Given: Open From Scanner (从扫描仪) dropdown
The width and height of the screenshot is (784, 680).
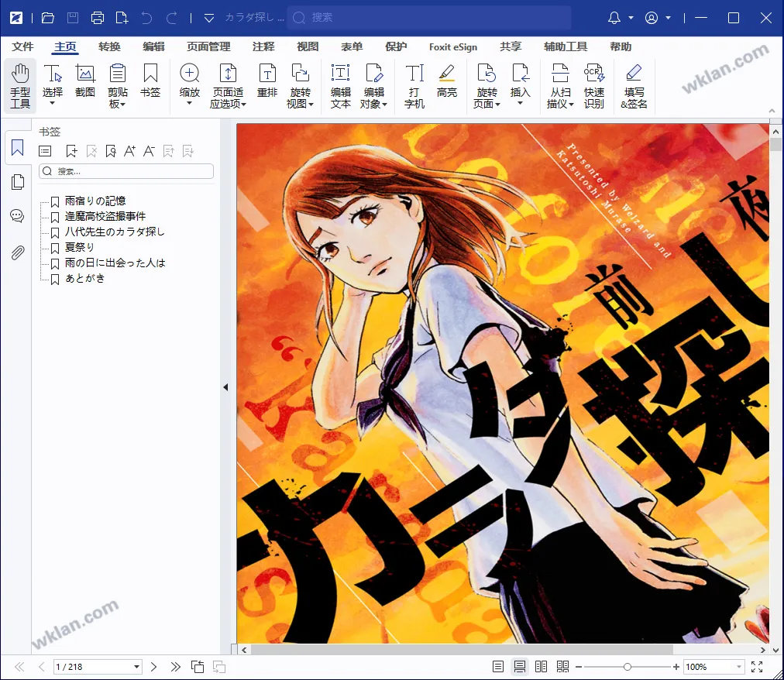Looking at the screenshot, I should coord(560,86).
